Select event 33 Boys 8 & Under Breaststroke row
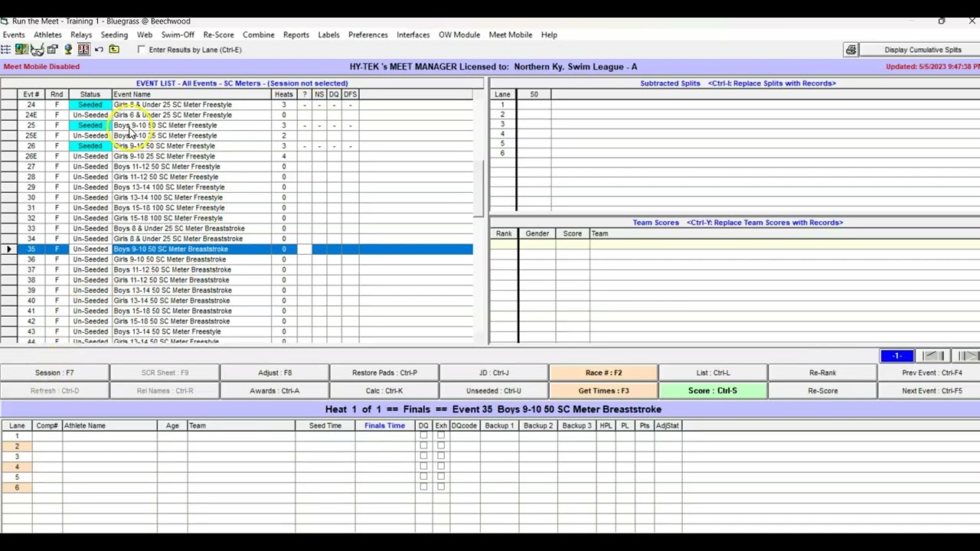Image resolution: width=980 pixels, height=551 pixels. 237,228
